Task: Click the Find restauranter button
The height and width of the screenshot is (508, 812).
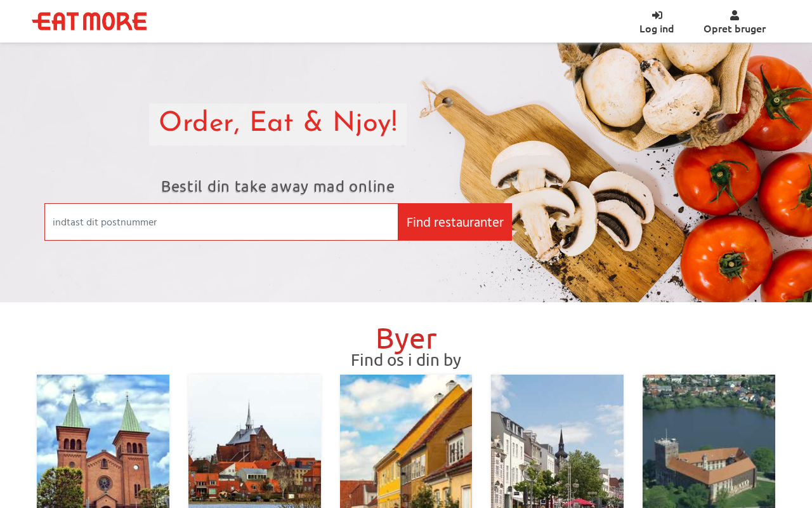Action: (x=455, y=222)
